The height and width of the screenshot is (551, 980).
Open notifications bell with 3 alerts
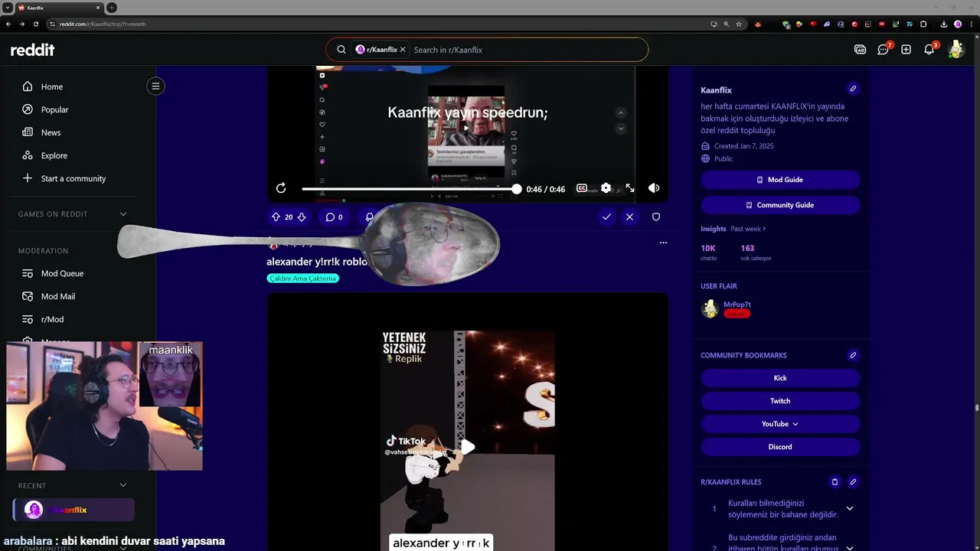click(929, 50)
